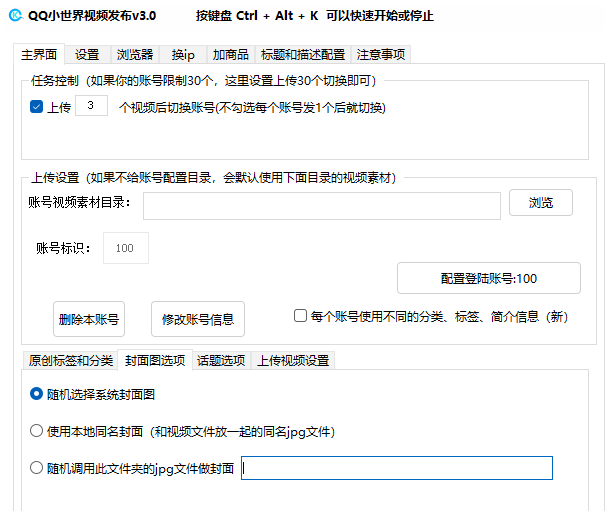Open 标题和描述配置 tab
The height and width of the screenshot is (511, 606).
[303, 54]
